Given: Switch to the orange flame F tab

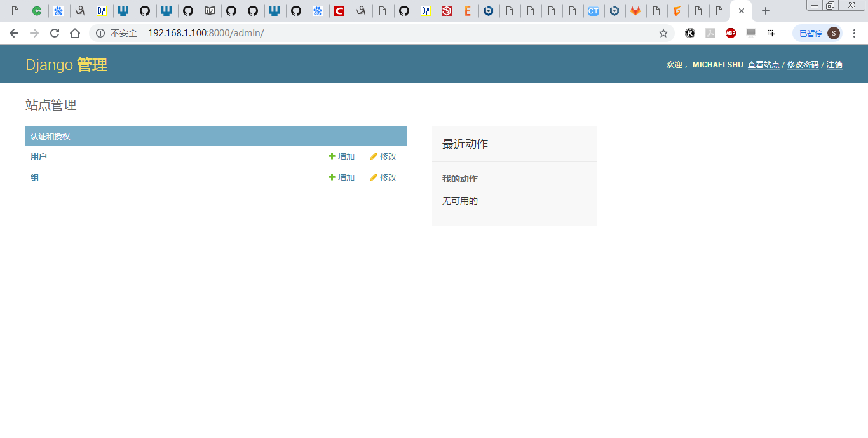Looking at the screenshot, I should point(677,11).
